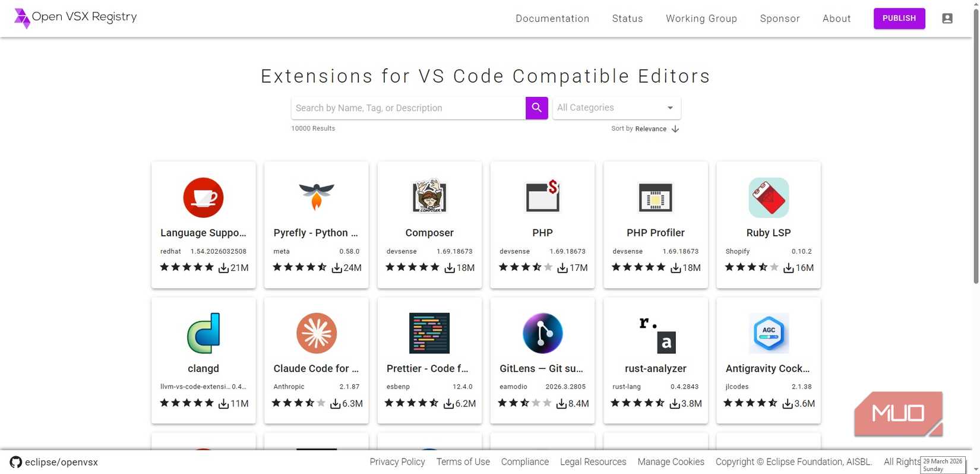Click the Ruby LSP extension logo
The width and height of the screenshot is (980, 474).
(x=768, y=197)
